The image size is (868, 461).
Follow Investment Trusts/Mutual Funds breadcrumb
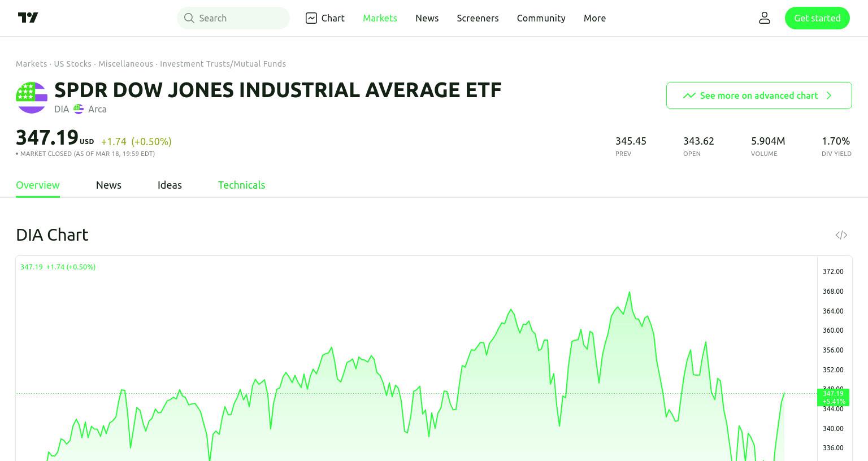223,64
